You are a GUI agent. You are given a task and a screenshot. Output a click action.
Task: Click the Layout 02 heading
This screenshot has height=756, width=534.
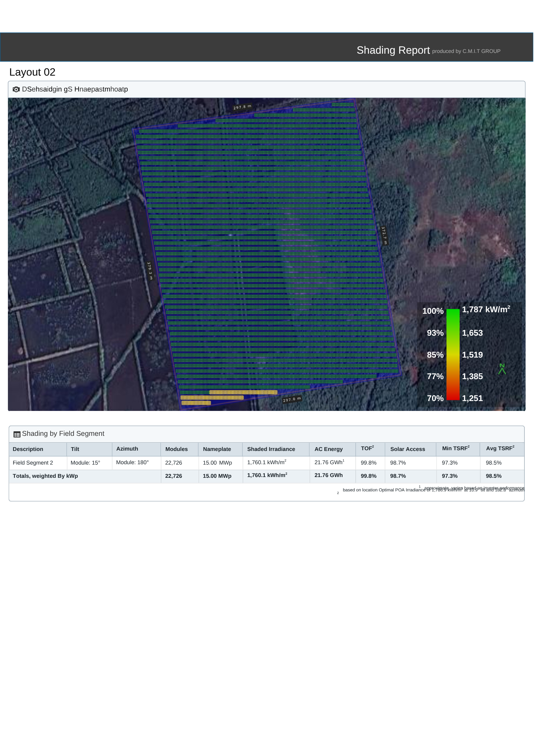(x=32, y=72)
